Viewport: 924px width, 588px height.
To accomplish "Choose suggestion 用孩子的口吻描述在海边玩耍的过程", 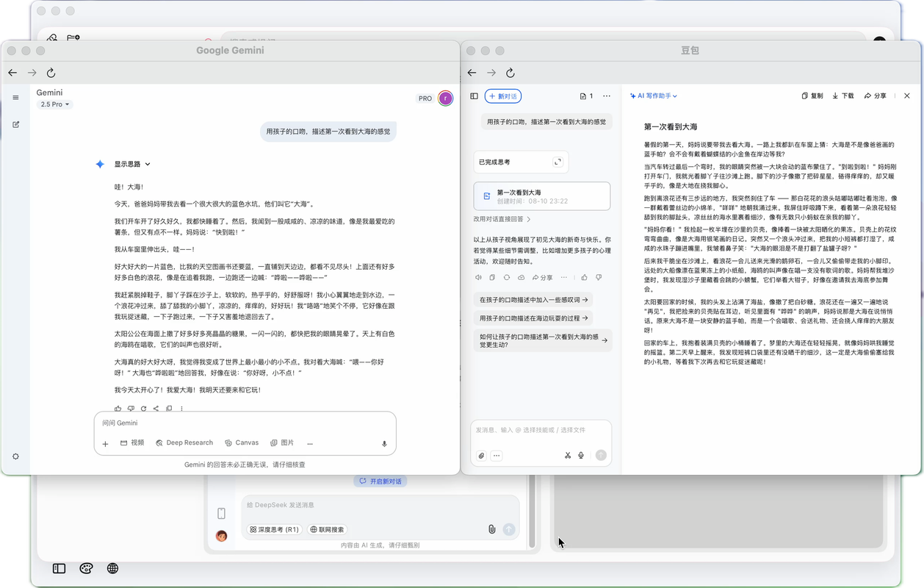I will point(533,318).
